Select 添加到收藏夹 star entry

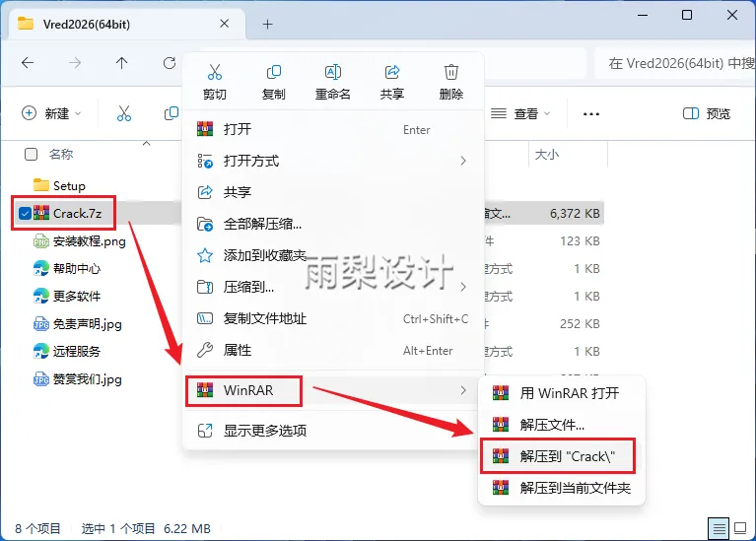pos(333,255)
